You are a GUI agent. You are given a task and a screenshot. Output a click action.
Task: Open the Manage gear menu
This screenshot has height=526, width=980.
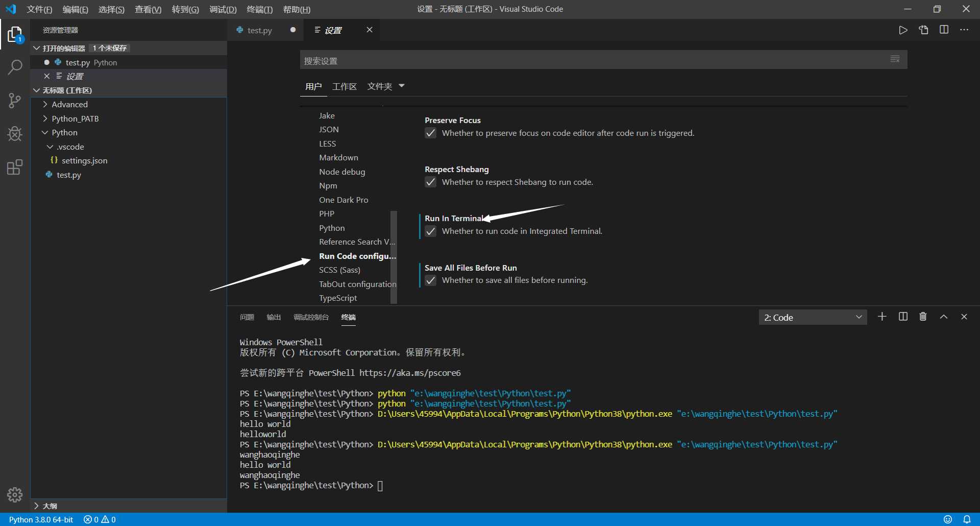(x=15, y=494)
